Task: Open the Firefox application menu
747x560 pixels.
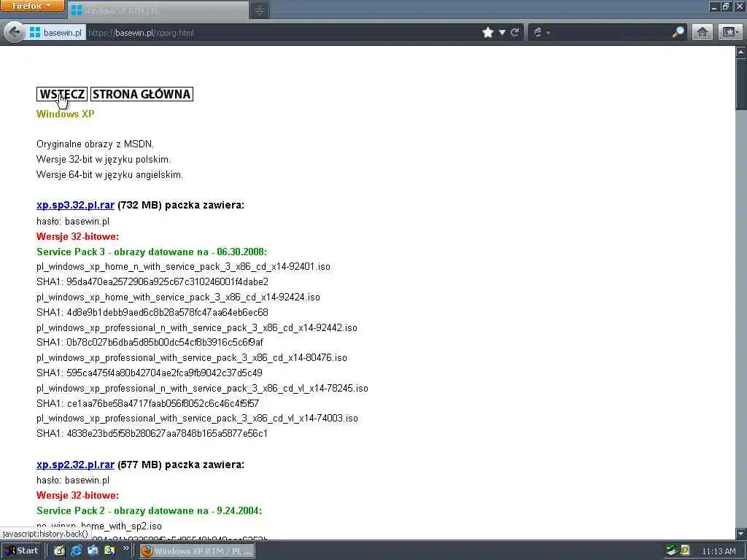Action: [32, 6]
